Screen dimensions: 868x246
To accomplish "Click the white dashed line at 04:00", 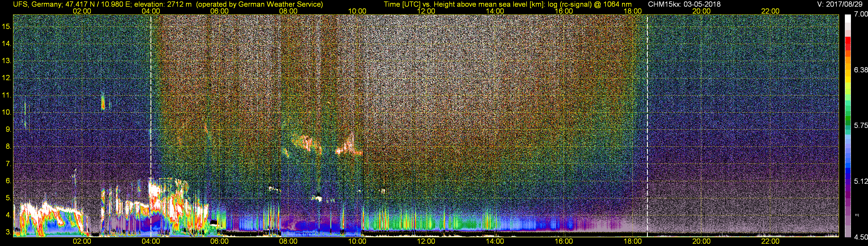I will coord(151,125).
